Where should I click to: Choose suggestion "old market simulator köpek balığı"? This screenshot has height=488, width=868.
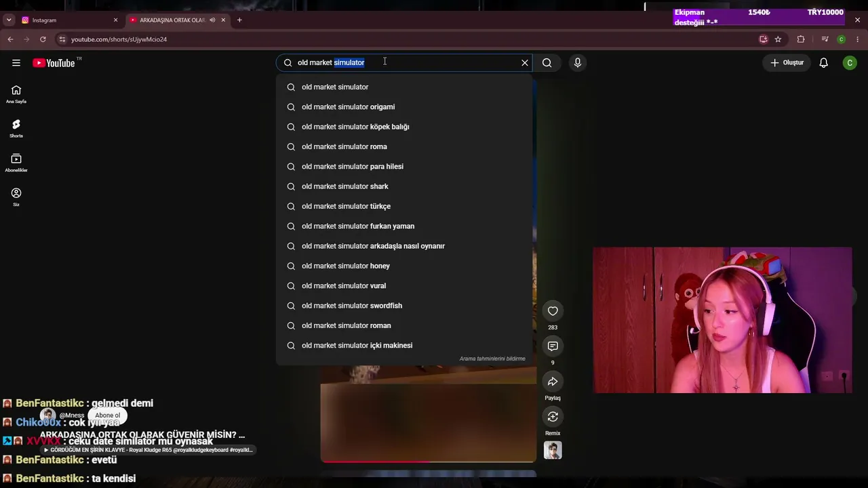[x=404, y=127]
